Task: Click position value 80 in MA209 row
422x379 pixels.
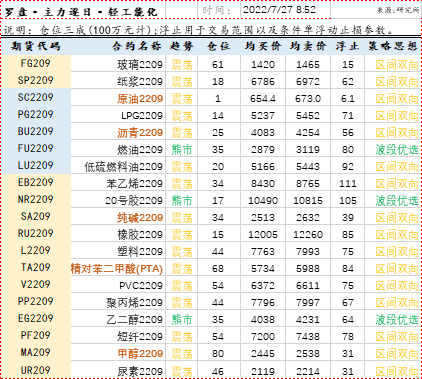Action: [218, 354]
